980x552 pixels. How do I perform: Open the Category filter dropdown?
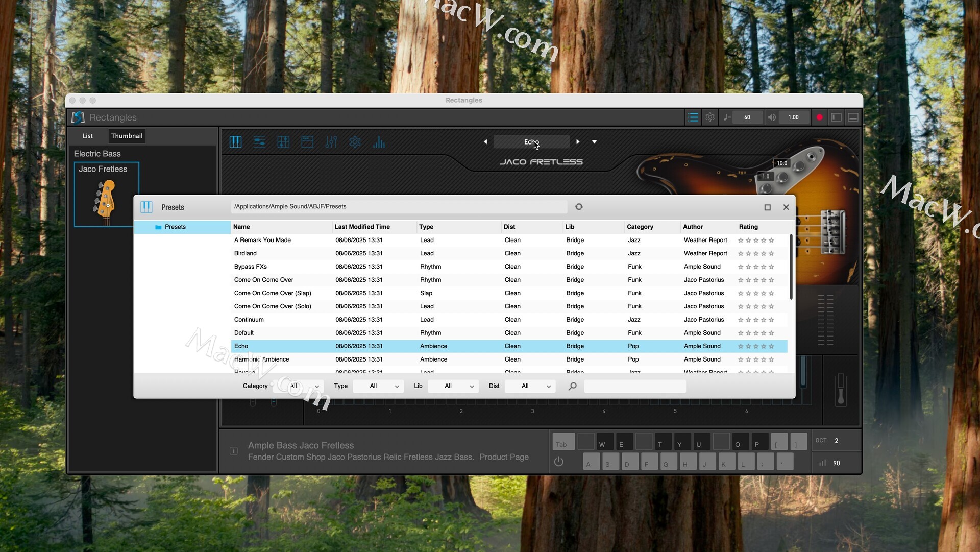298,386
